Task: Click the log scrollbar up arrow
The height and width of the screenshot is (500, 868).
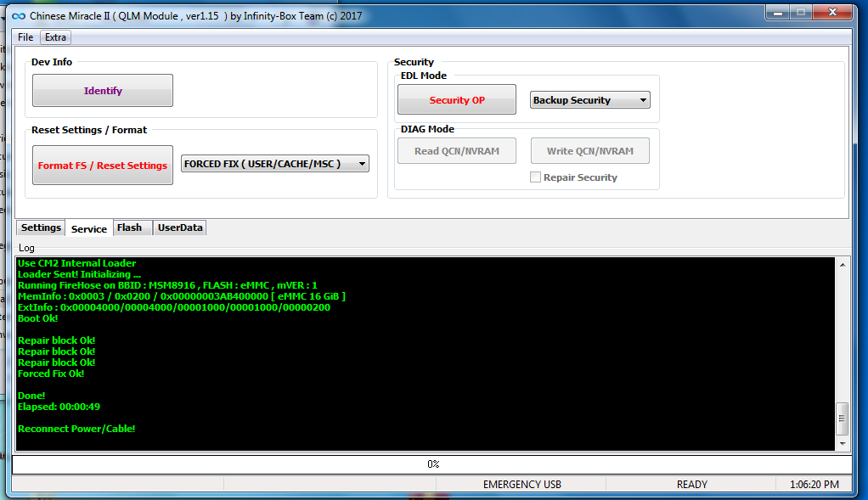Action: click(843, 265)
